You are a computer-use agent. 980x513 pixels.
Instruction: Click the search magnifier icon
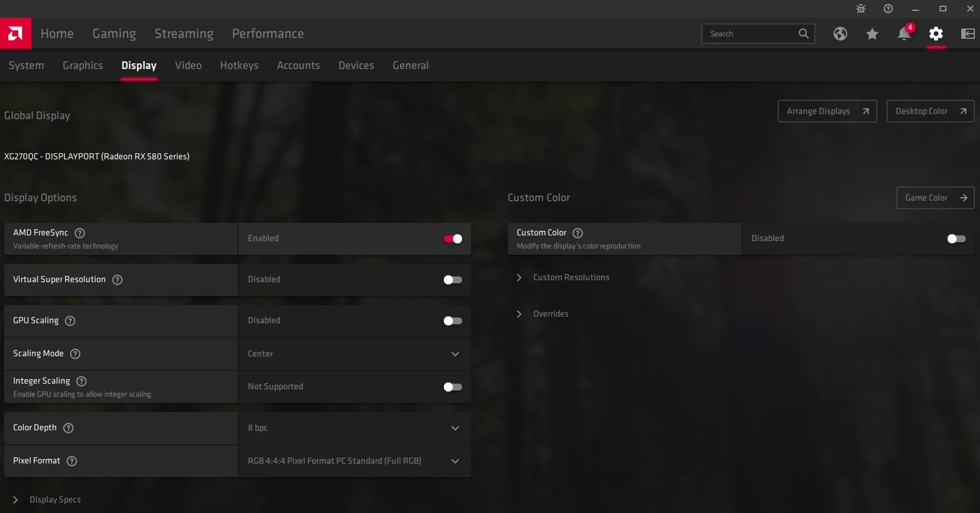tap(803, 34)
